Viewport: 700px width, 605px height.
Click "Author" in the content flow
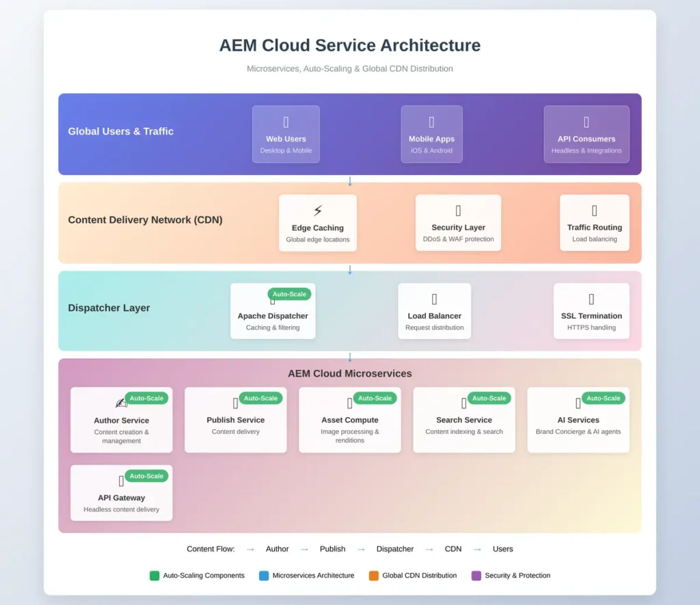coord(278,549)
